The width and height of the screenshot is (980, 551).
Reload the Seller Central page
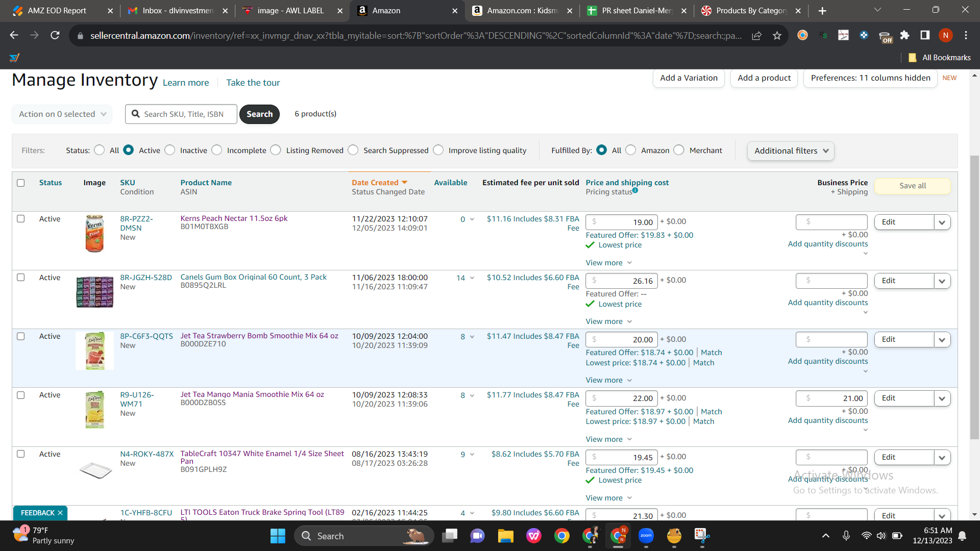[55, 35]
